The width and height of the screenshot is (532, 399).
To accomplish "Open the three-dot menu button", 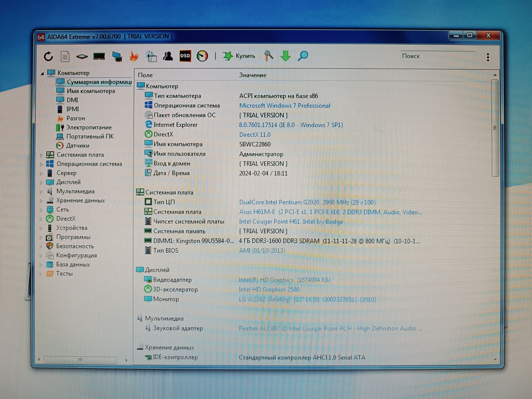I will pos(488,57).
